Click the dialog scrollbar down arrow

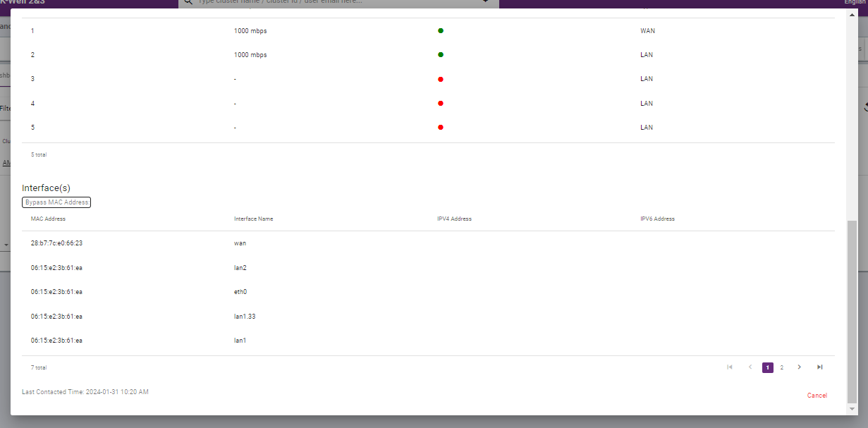852,408
